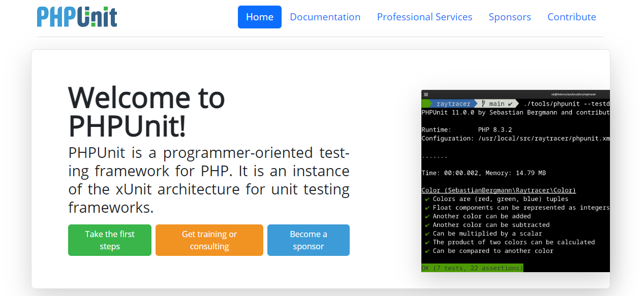Screen dimensions: 644x296
Task: Open the Documentation menu item
Action: [x=325, y=17]
